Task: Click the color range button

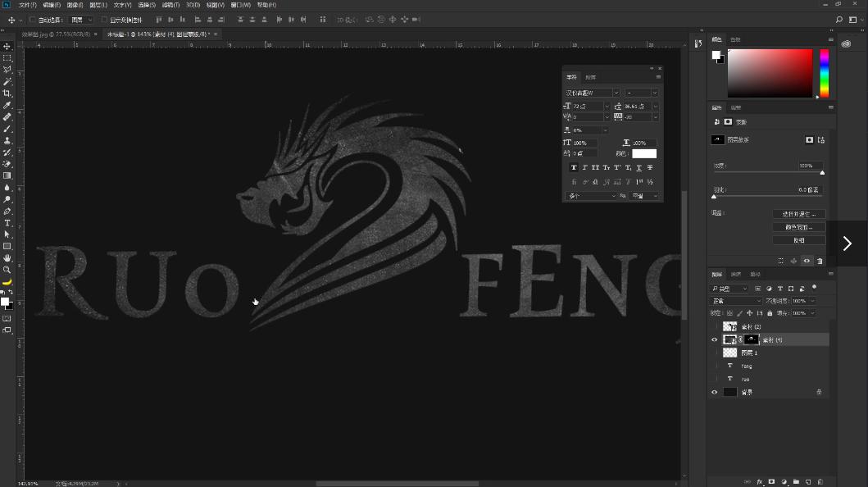Action: pos(799,227)
